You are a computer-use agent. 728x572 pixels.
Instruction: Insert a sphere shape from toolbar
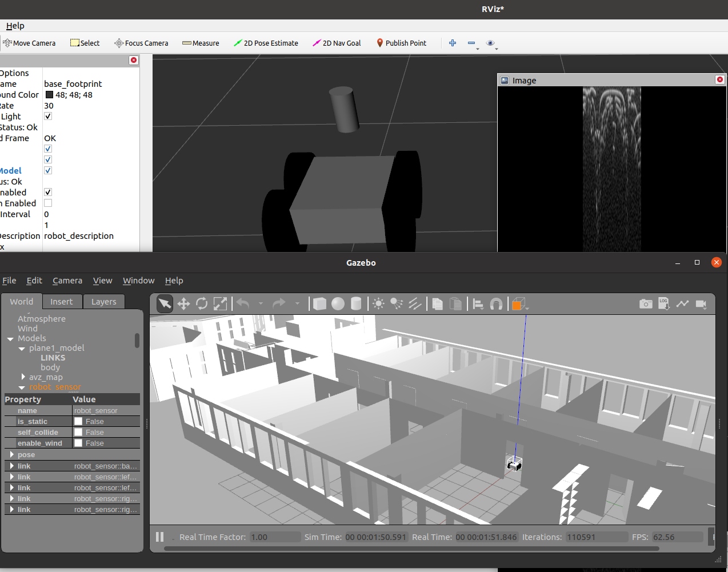coord(338,304)
